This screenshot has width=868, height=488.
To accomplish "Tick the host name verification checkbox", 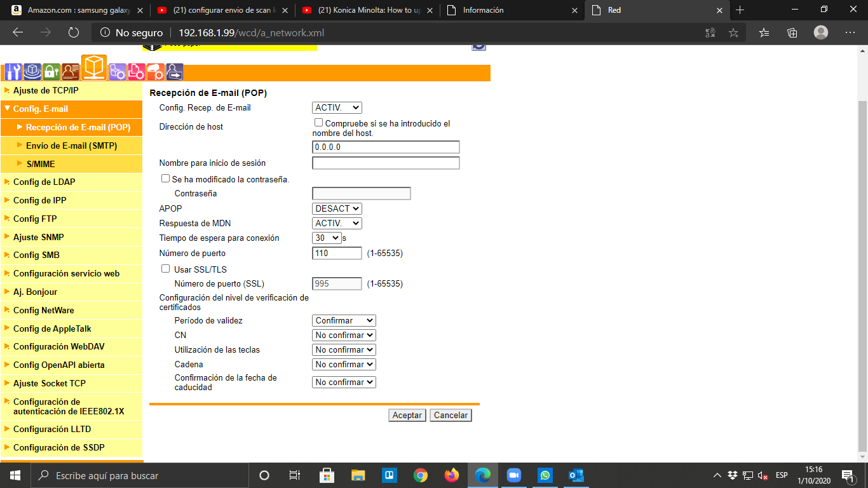I will [319, 123].
